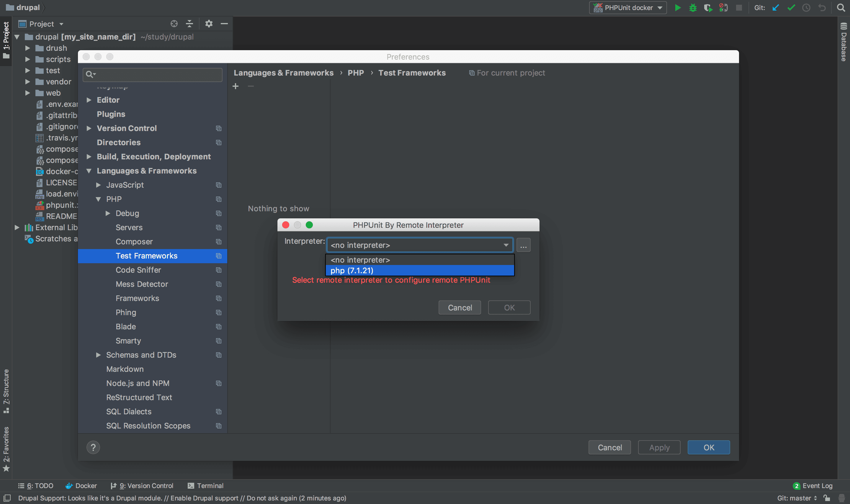Click browse ellipsis next to Interpreter
Image resolution: width=850 pixels, height=504 pixels.
tap(523, 245)
